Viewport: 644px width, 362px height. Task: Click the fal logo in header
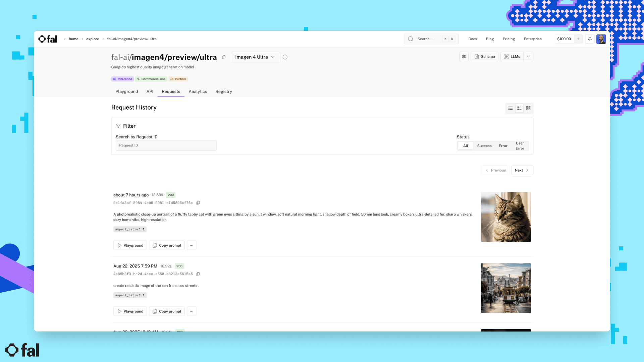[48, 39]
